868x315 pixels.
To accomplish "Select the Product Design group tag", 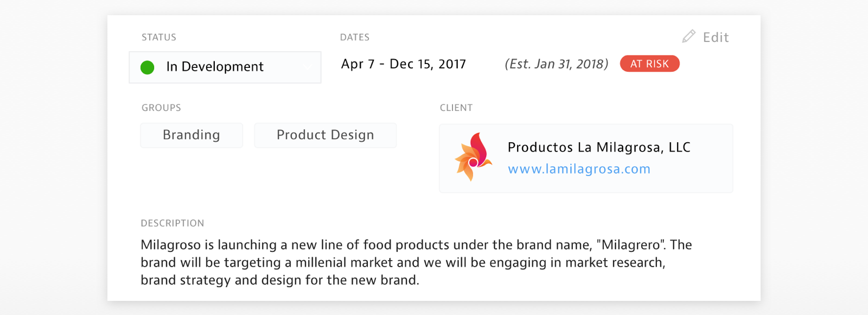I will (325, 135).
